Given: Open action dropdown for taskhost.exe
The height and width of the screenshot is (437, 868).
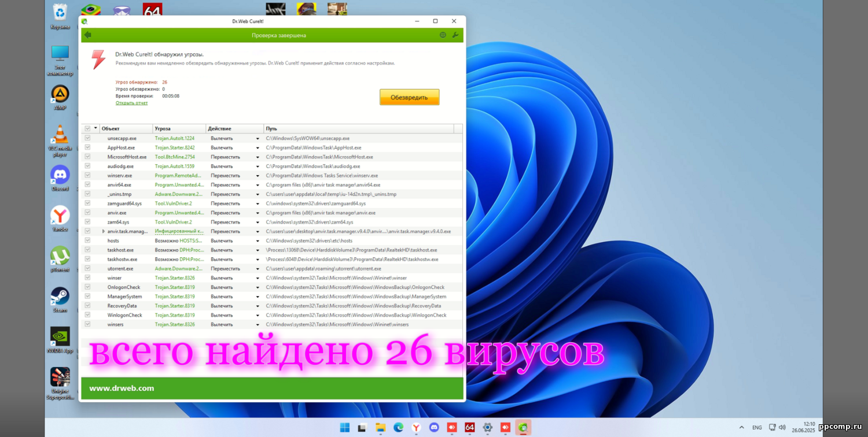Looking at the screenshot, I should [258, 250].
